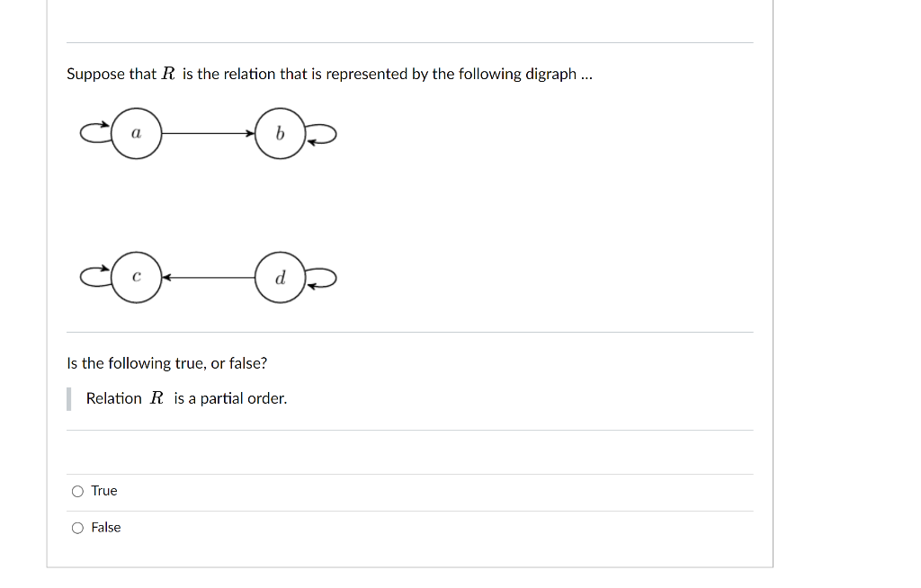Click the arrow edge from a to b

click(207, 133)
